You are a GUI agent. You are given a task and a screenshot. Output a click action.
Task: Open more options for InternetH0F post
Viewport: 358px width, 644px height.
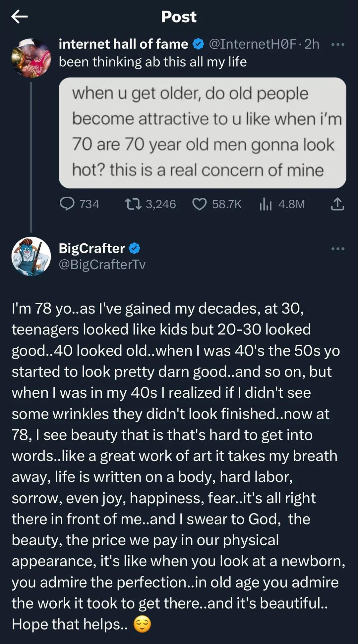[x=338, y=44]
